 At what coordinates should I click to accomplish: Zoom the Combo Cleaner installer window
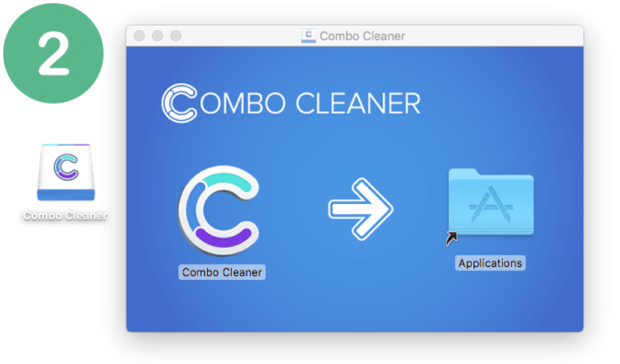[176, 35]
